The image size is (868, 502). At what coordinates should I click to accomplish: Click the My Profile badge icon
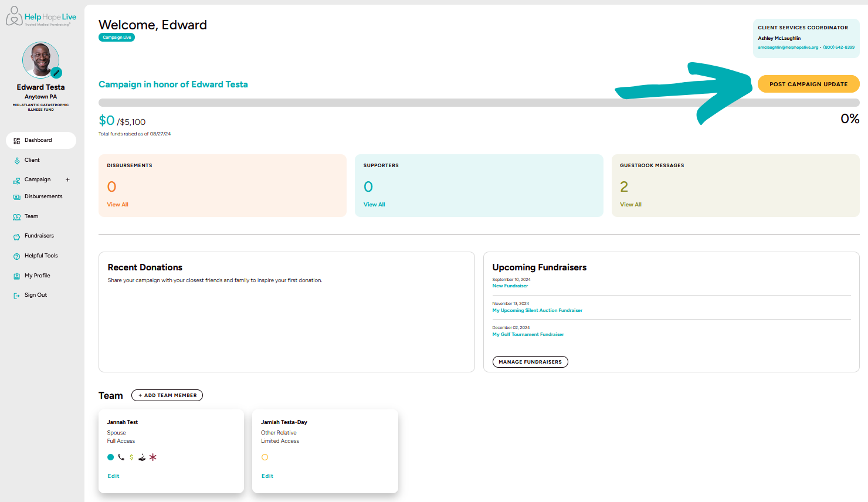coord(16,275)
